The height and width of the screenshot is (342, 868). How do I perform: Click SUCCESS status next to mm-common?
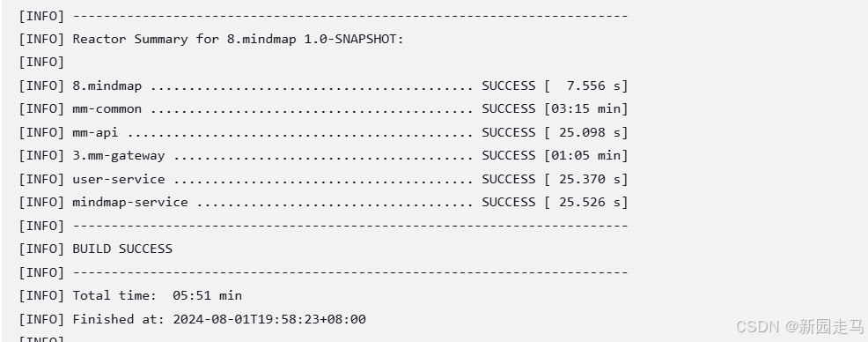pyautogui.click(x=508, y=109)
